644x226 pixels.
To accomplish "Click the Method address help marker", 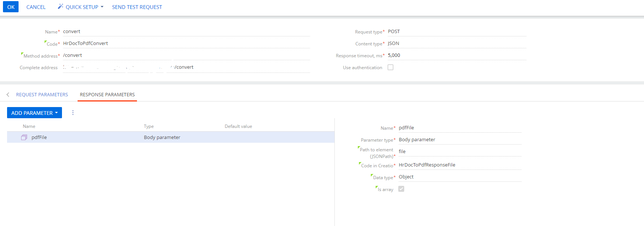I will (x=22, y=54).
